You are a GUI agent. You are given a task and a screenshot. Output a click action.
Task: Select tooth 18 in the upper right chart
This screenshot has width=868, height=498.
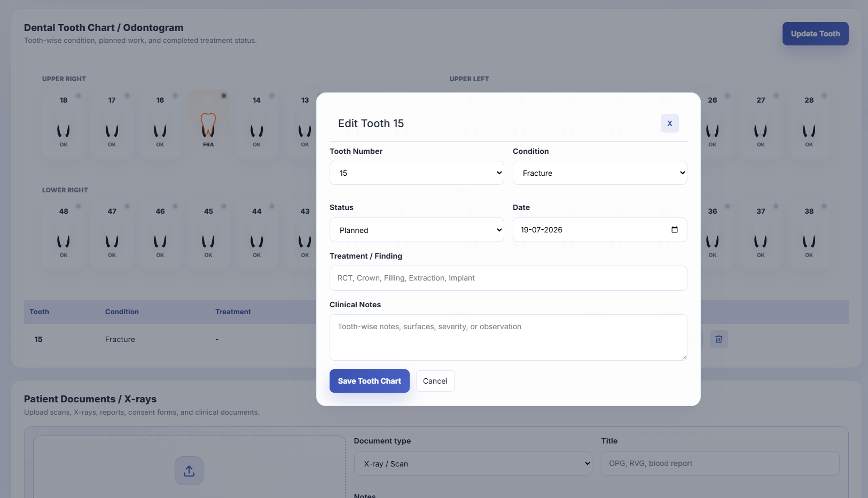64,124
